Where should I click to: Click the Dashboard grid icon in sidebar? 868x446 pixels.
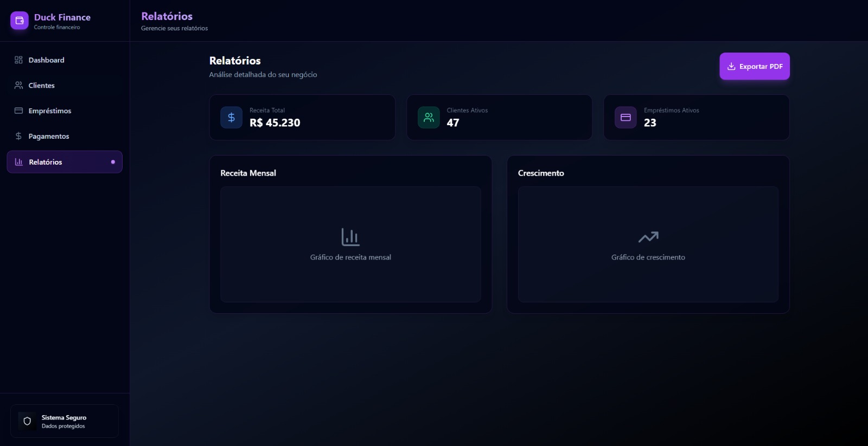(18, 60)
